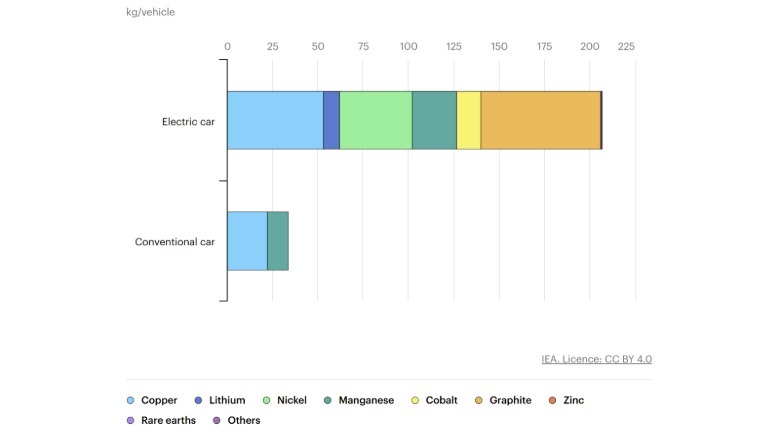Open the IEA Licence CC BY 4.0 link
The width and height of the screenshot is (780, 438).
click(596, 359)
